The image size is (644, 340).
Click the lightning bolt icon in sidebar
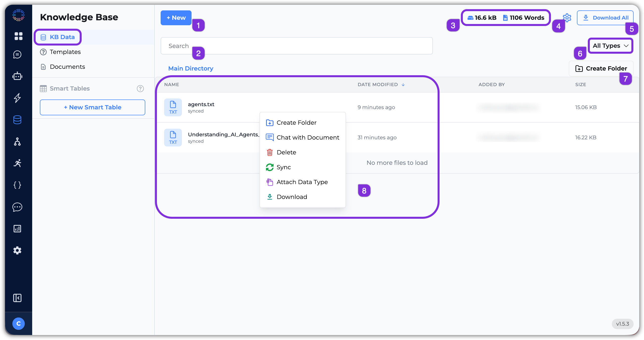pyautogui.click(x=17, y=98)
